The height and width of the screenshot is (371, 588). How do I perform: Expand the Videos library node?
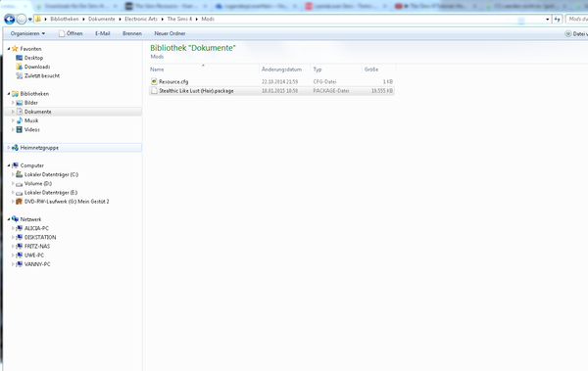tap(13, 129)
